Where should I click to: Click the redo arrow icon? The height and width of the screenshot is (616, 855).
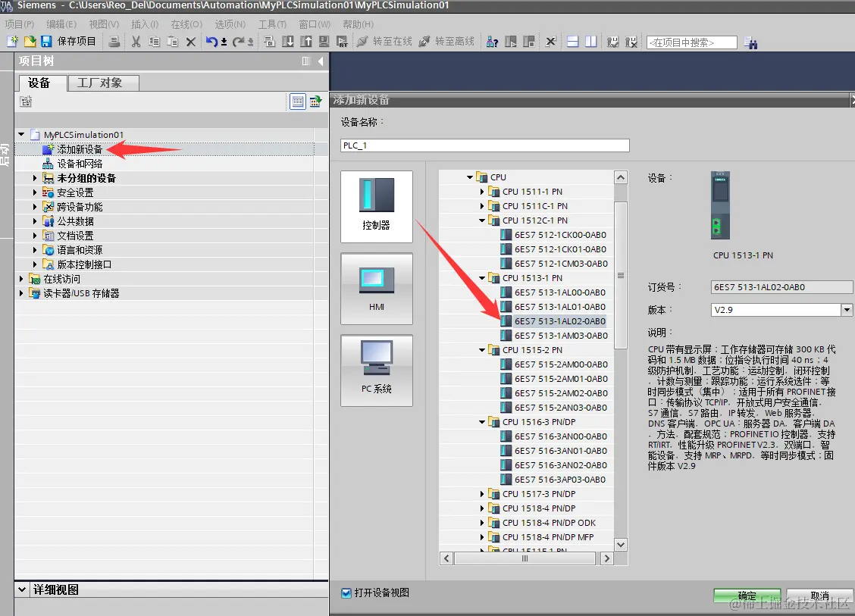click(238, 42)
